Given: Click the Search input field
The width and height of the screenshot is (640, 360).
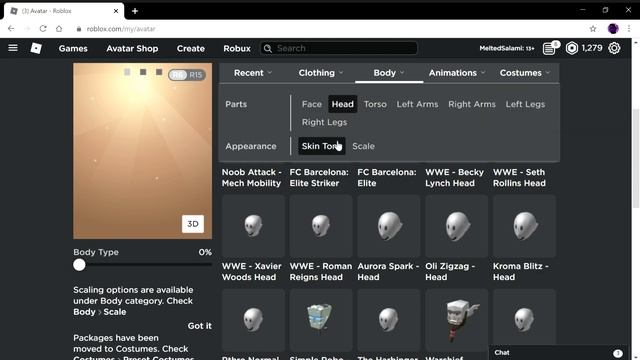Looking at the screenshot, I should [339, 48].
